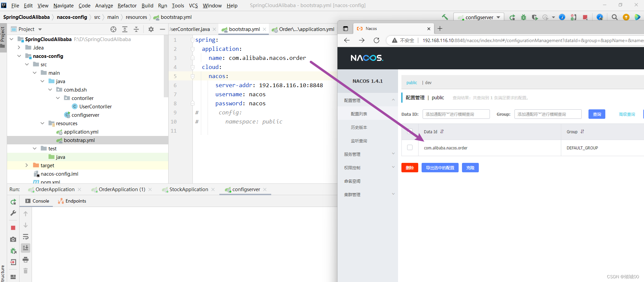Expand the target folder

(x=27, y=165)
